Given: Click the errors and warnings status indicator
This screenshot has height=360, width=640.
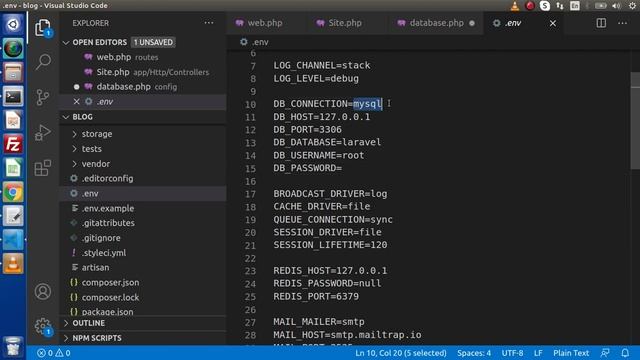Looking at the screenshot, I should click(x=54, y=353).
